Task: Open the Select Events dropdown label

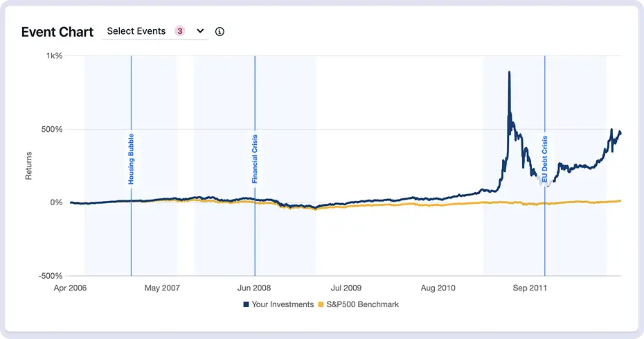Action: (136, 31)
